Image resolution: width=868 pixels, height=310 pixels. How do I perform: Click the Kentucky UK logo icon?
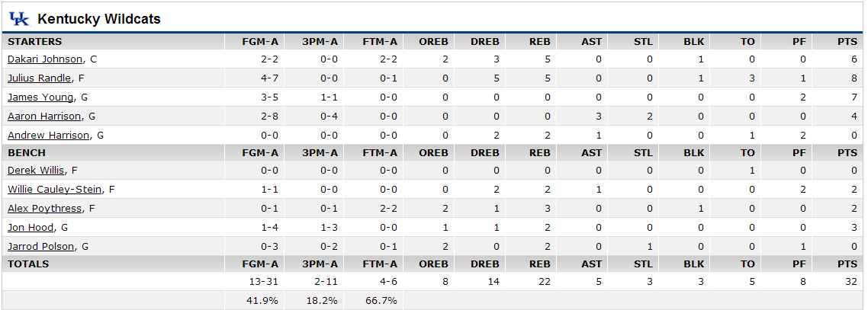18,19
